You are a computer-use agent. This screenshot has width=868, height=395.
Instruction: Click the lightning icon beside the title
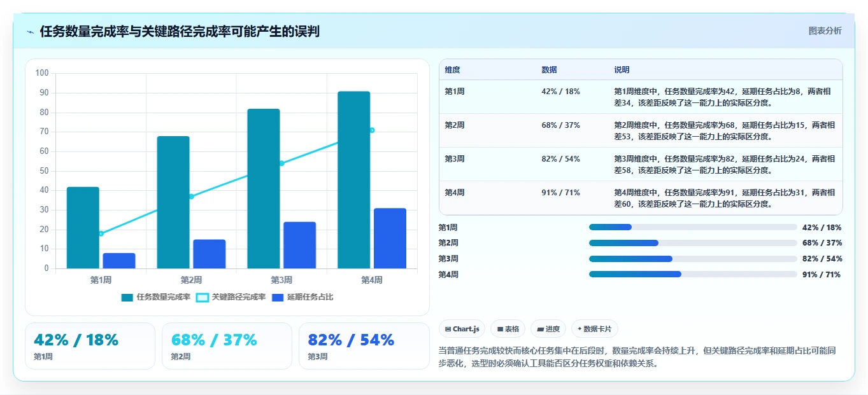click(30, 32)
